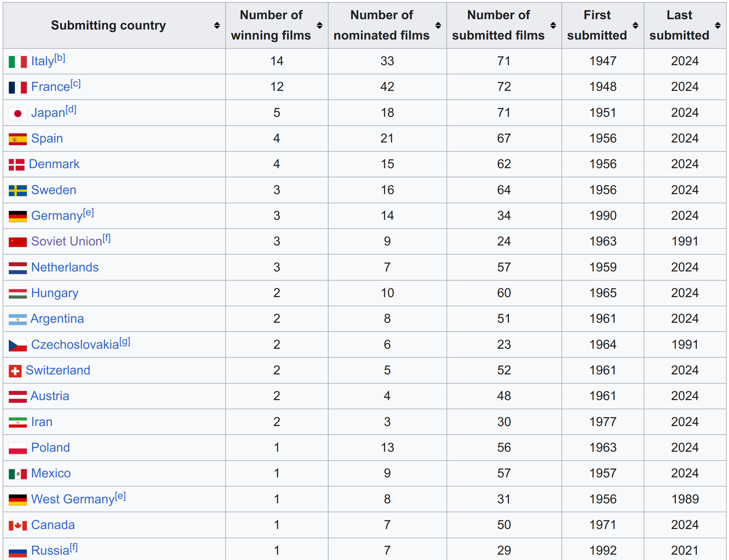The width and height of the screenshot is (729, 560).
Task: Click the Czechoslovakia flag icon
Action: pos(18,345)
